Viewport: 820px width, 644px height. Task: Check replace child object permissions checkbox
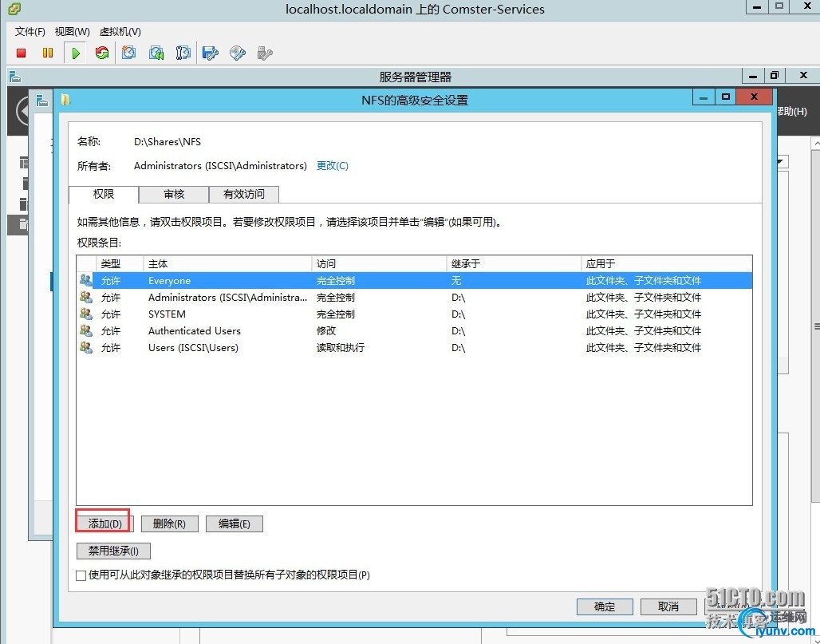pyautogui.click(x=81, y=575)
